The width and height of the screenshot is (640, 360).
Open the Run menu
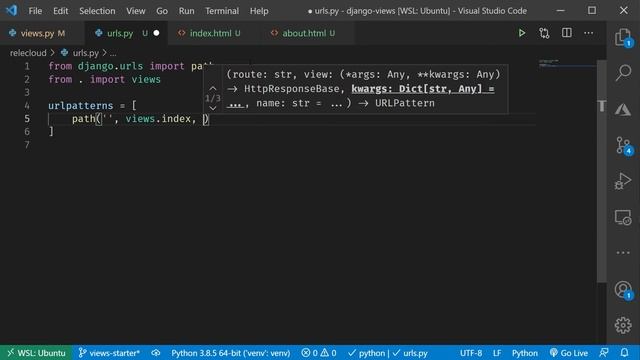[x=187, y=11]
